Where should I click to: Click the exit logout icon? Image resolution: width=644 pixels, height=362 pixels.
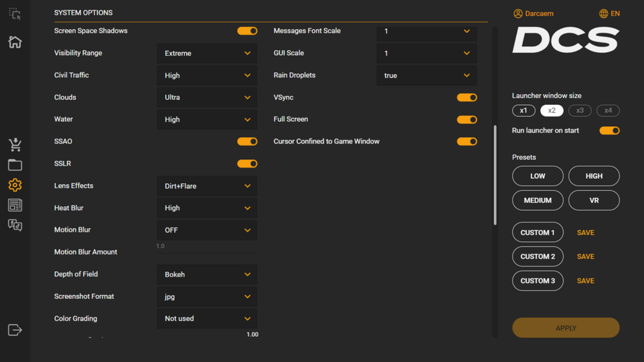click(x=15, y=330)
